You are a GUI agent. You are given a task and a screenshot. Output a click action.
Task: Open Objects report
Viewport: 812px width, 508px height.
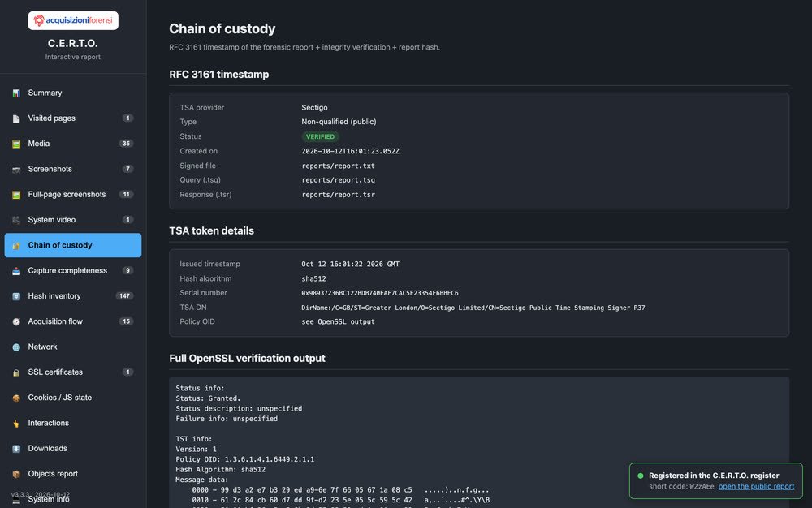click(73, 473)
